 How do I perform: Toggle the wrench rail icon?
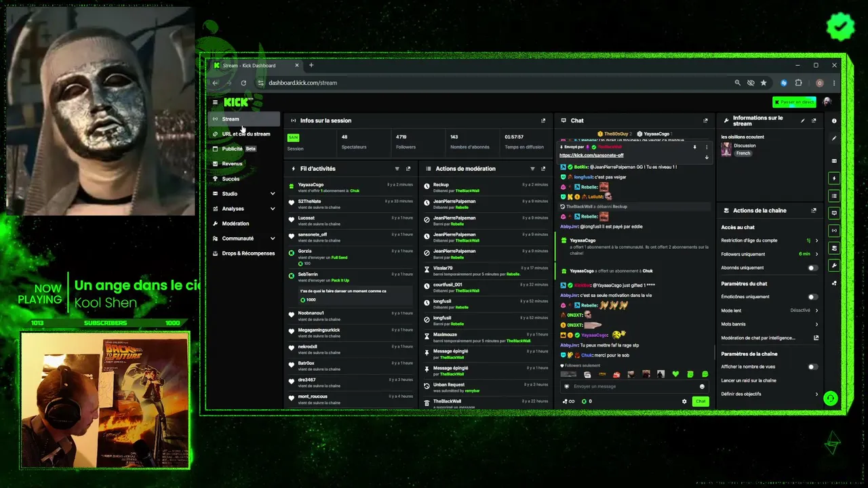pos(834,265)
